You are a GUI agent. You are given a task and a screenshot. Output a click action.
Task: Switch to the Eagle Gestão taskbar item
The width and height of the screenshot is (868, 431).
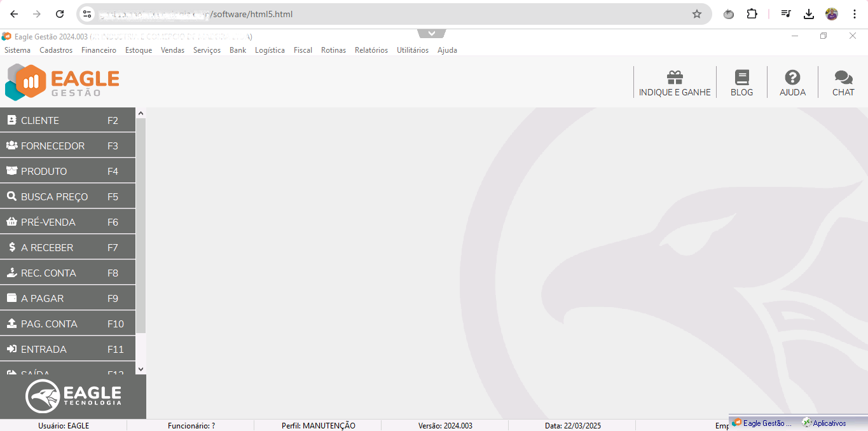click(x=762, y=423)
